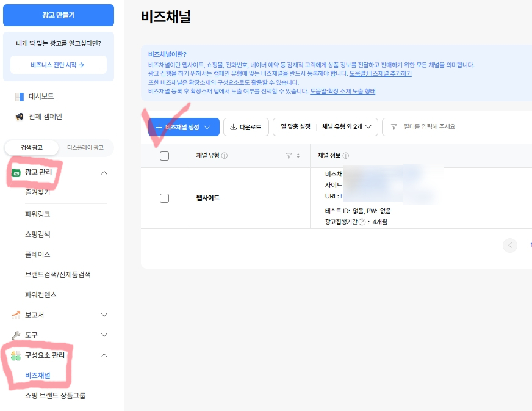Click the 구성요소 관리 icon
Screen dimensions: 532x411
point(16,355)
